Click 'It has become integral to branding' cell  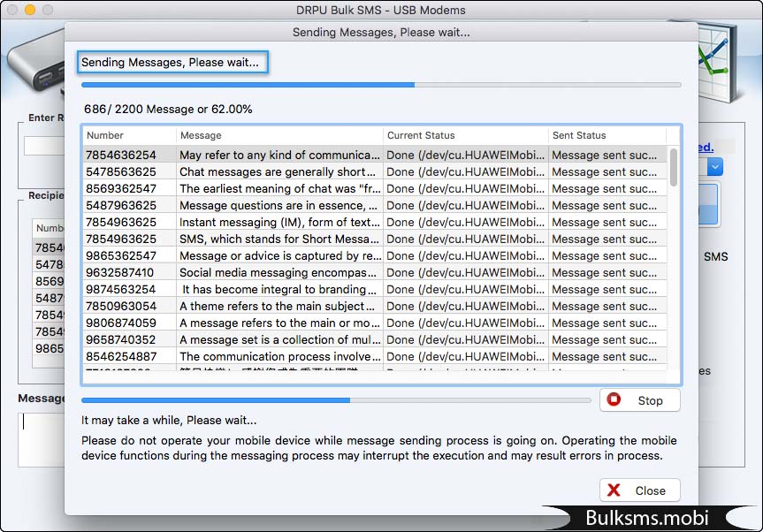click(279, 289)
